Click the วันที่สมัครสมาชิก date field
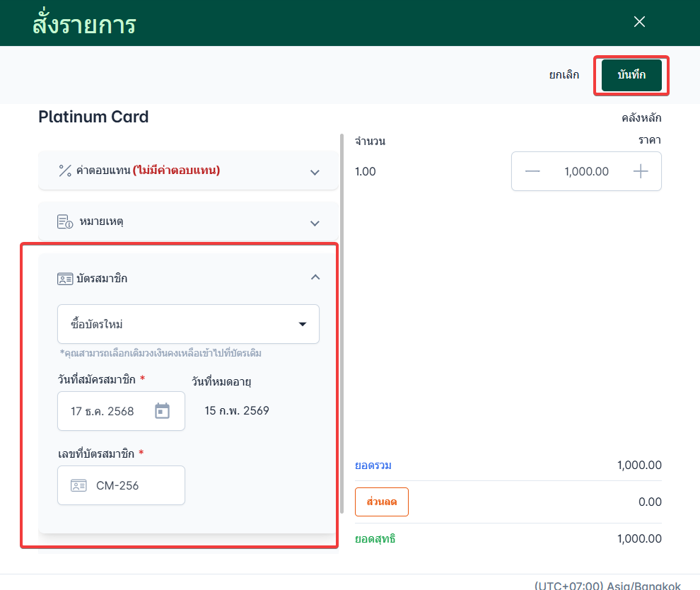Image resolution: width=700 pixels, height=590 pixels. pos(106,411)
